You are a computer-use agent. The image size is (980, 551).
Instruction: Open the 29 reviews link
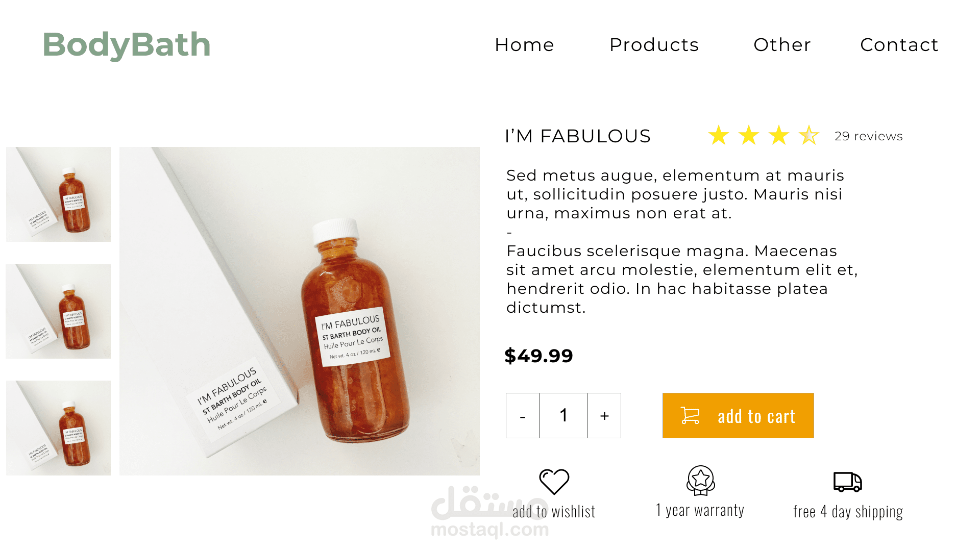[x=868, y=136]
